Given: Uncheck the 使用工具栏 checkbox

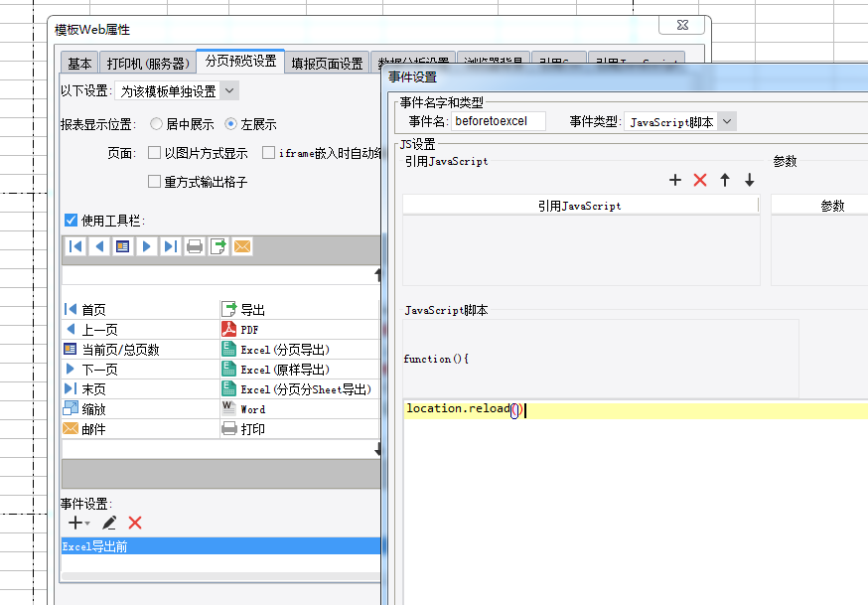Looking at the screenshot, I should point(71,221).
